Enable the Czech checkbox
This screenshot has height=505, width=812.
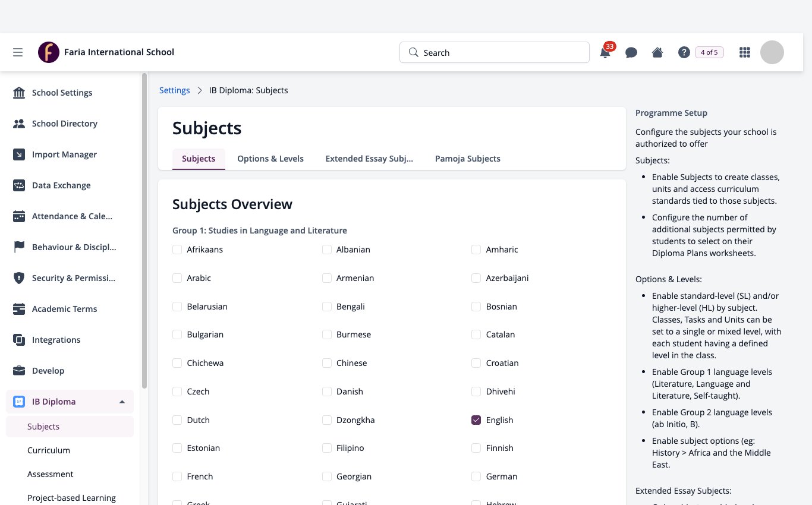pos(177,392)
